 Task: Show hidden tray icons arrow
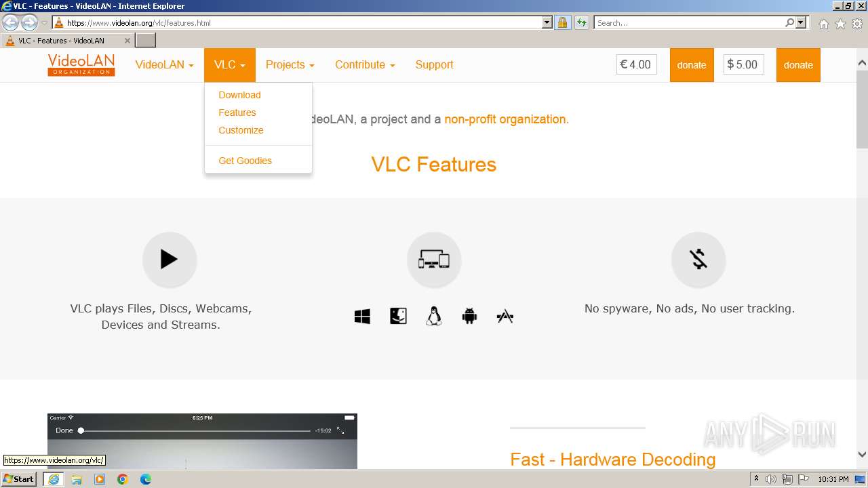[756, 479]
